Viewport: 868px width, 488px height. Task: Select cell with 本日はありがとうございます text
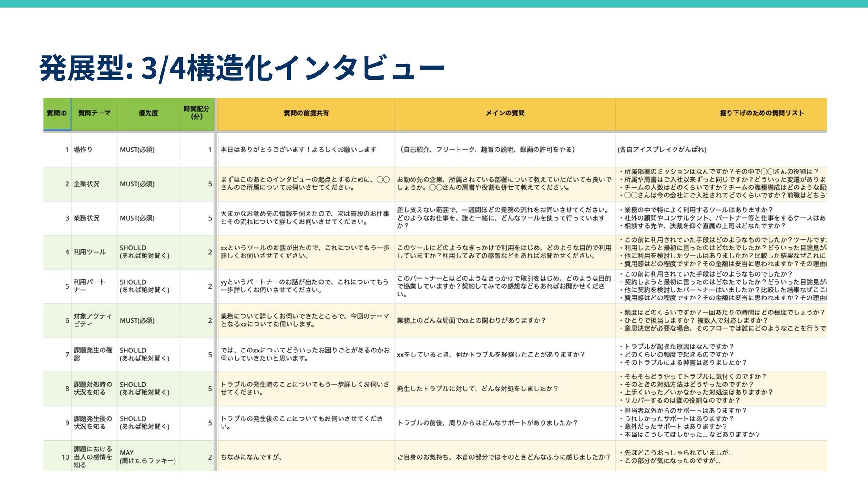pyautogui.click(x=298, y=150)
